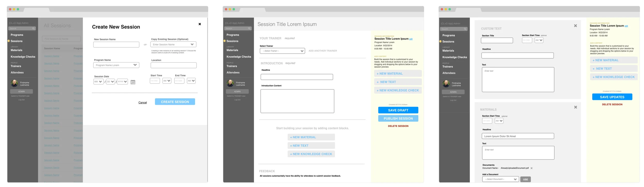Open the MM month dropdown
This screenshot has height=187, width=644.
pyautogui.click(x=98, y=82)
